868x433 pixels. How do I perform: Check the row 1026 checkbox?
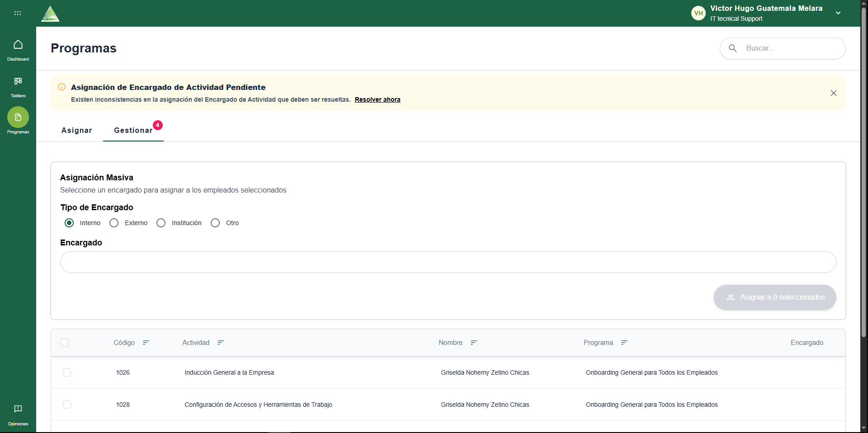[67, 372]
